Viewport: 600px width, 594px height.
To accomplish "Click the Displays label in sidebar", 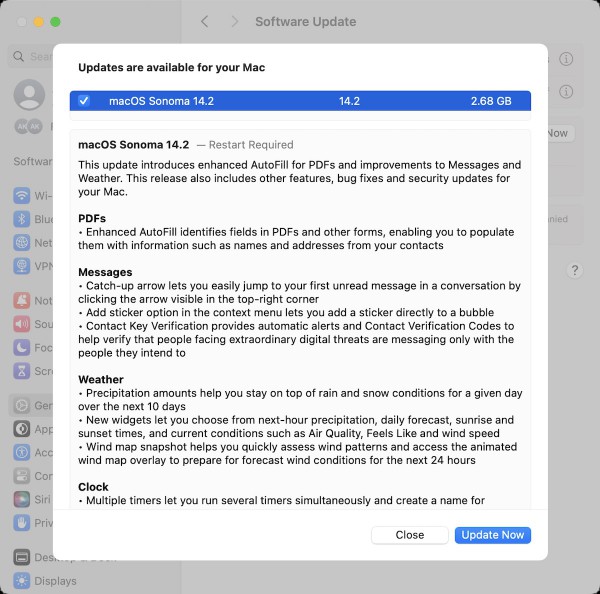I will (55, 581).
